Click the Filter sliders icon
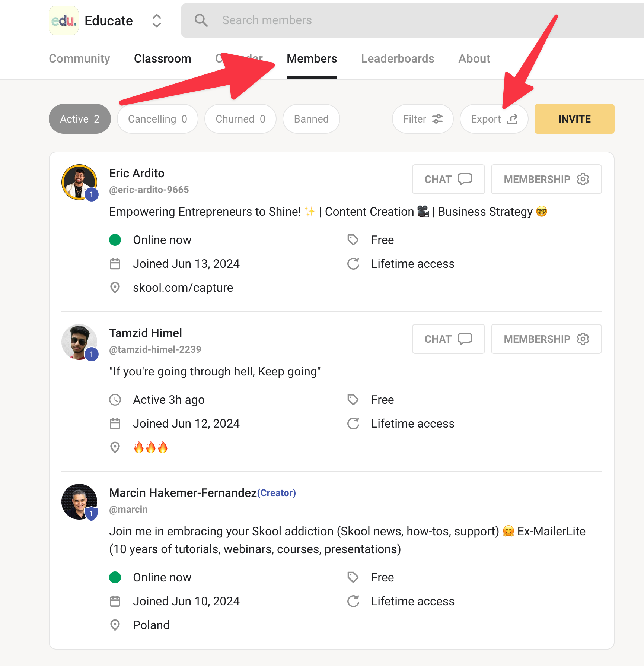The width and height of the screenshot is (644, 666). click(x=437, y=119)
